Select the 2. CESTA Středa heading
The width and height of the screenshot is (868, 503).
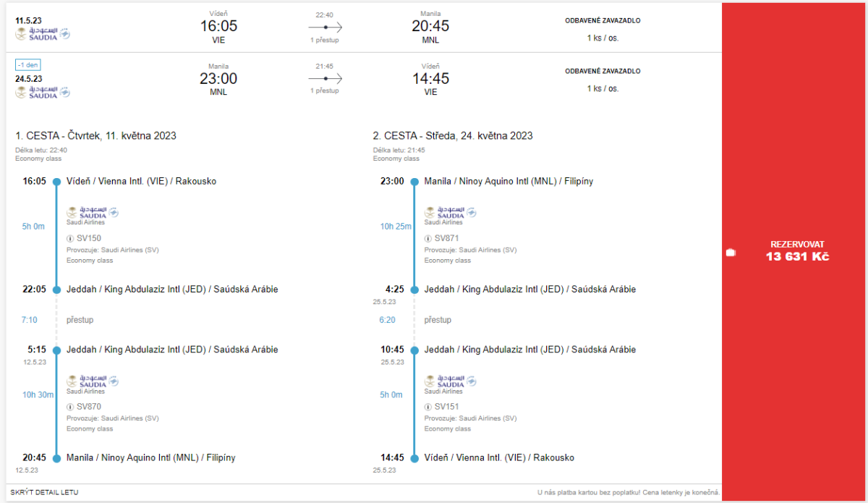(453, 136)
